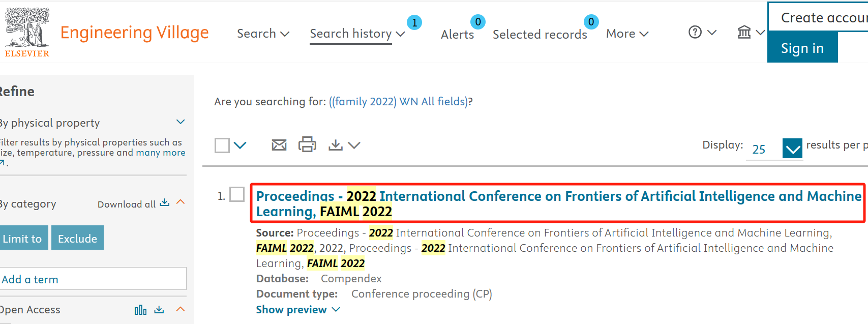Download all categories via download icon
This screenshot has height=324, width=868.
(164, 202)
